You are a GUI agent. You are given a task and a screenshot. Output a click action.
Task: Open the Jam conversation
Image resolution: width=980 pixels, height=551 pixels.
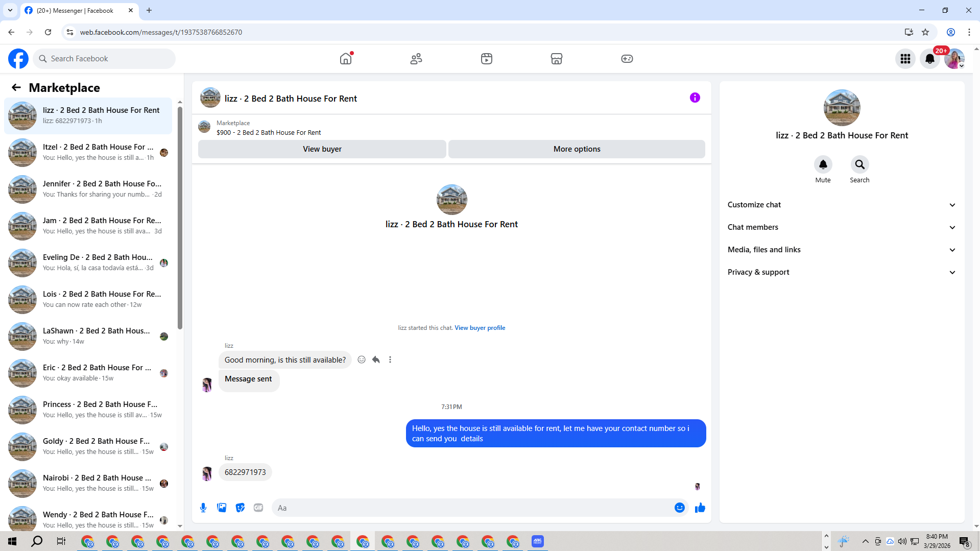[x=88, y=226]
